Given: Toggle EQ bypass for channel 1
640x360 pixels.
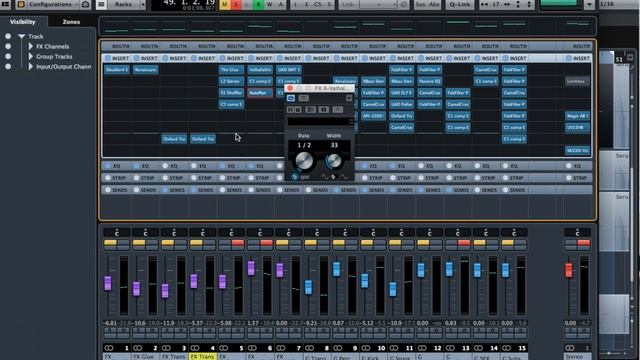Looking at the screenshot, I should [108, 166].
